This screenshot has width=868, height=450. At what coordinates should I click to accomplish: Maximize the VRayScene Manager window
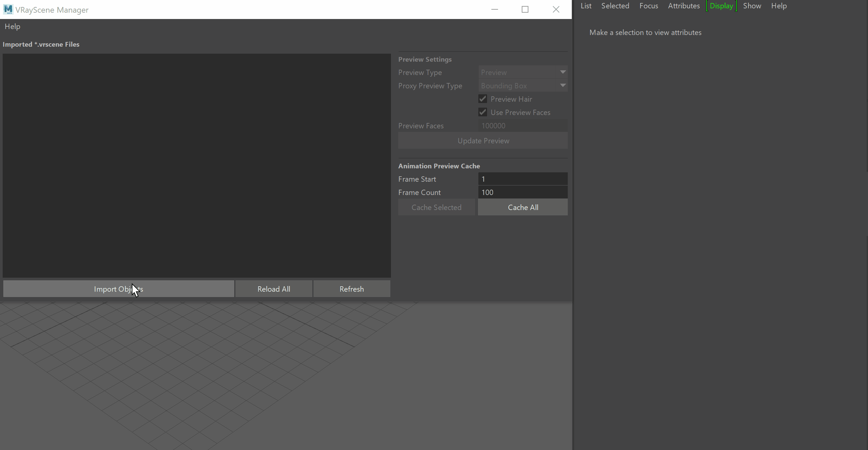[x=525, y=9]
